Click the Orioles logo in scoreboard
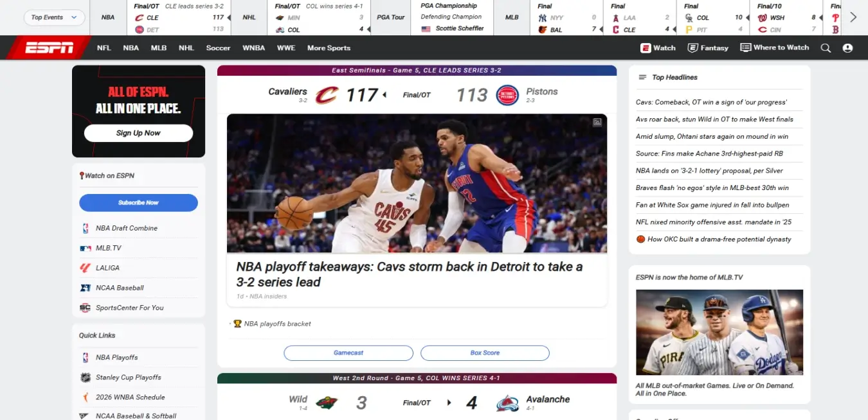This screenshot has width=868, height=420. [x=542, y=30]
